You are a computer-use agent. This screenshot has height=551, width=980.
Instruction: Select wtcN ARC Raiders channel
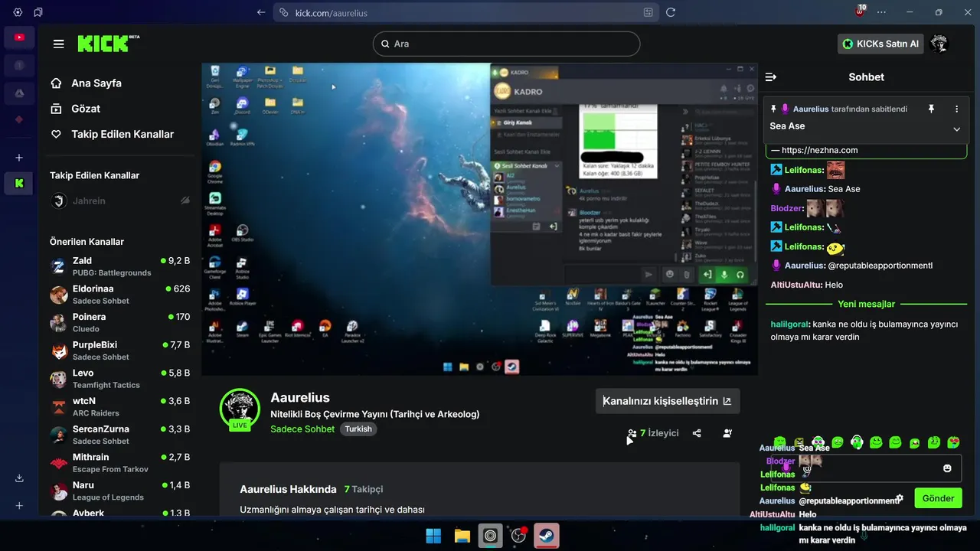click(x=119, y=406)
